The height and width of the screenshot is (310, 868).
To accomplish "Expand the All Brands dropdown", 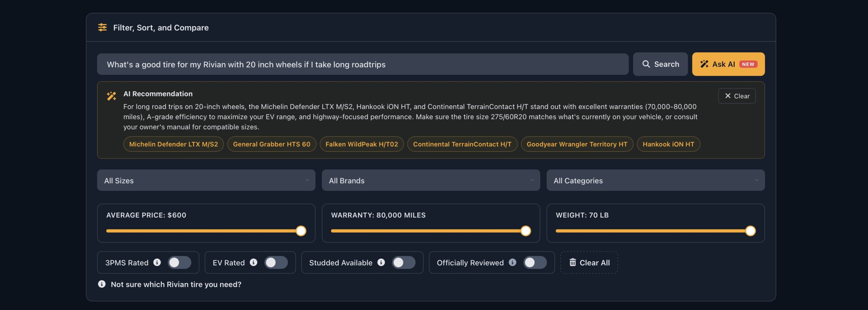I will [431, 180].
